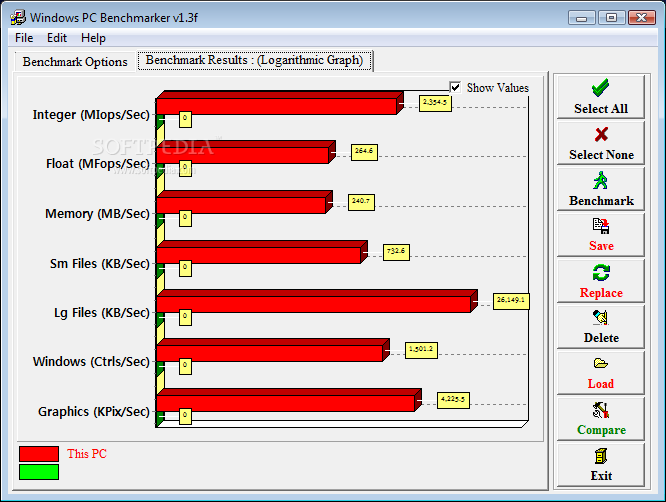Click the red Replace label

pyautogui.click(x=601, y=293)
